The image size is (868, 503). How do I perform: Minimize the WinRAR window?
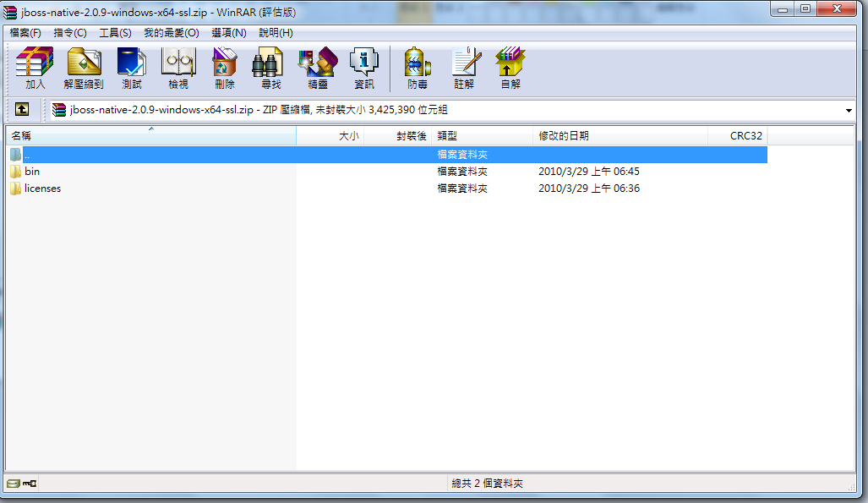pyautogui.click(x=783, y=8)
